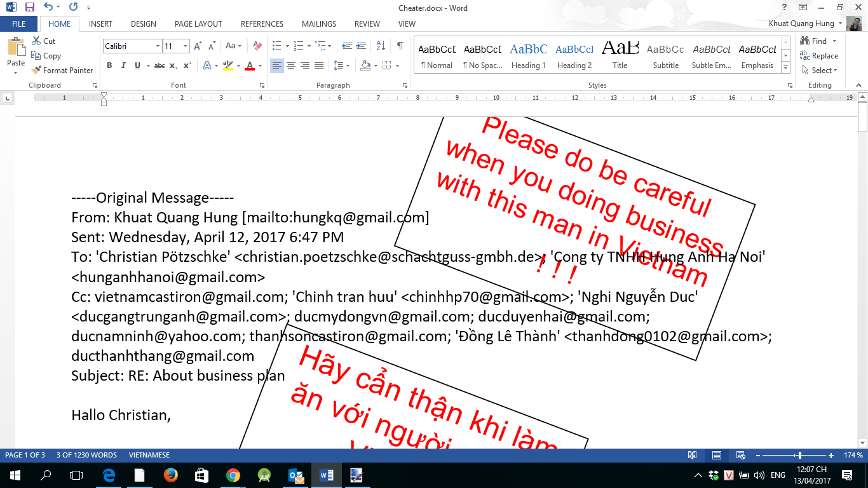Switch to the DESIGN tab
The image size is (868, 488).
144,24
